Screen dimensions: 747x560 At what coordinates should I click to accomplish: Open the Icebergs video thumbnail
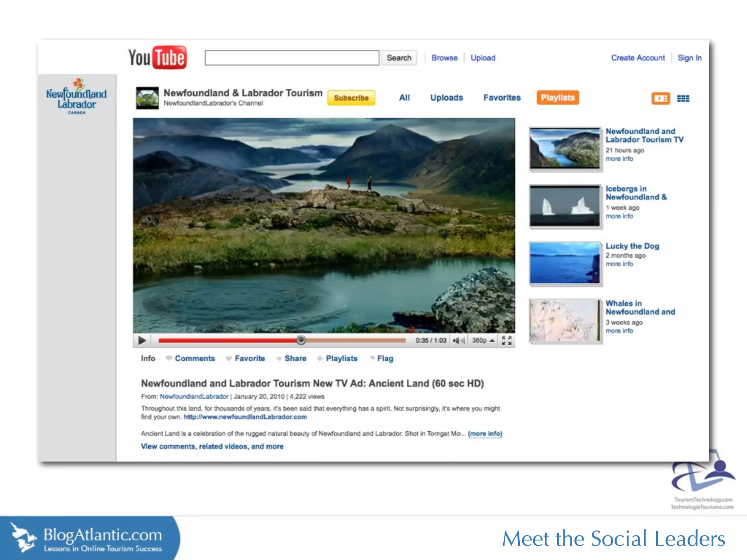[565, 206]
